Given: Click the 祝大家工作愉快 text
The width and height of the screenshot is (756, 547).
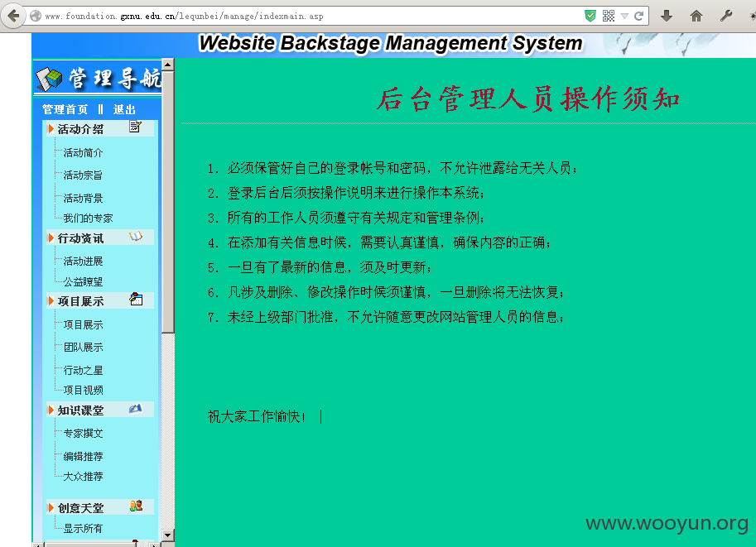Looking at the screenshot, I should pyautogui.click(x=256, y=416).
